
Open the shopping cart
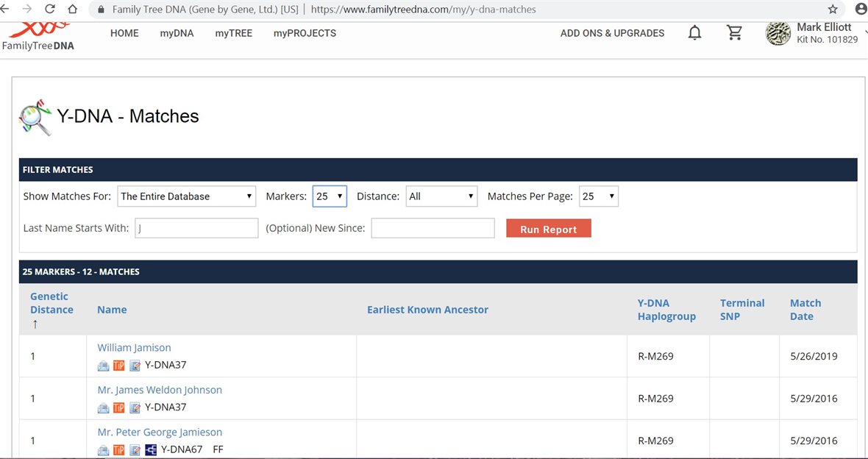[734, 33]
